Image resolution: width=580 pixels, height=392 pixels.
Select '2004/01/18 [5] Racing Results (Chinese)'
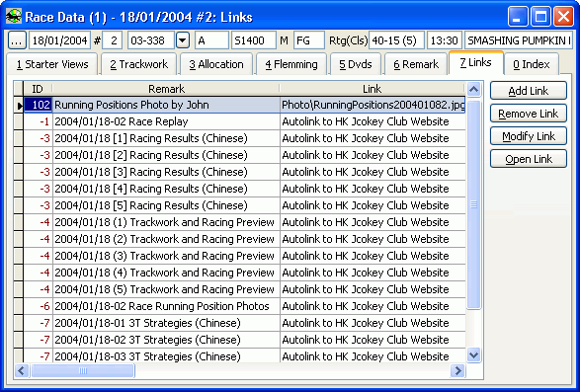click(x=166, y=205)
